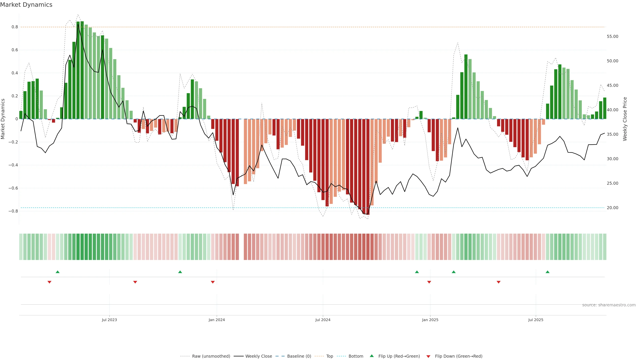The width and height of the screenshot is (644, 362).
Task: Click the 55.00 right-axis price label
Action: tap(612, 37)
